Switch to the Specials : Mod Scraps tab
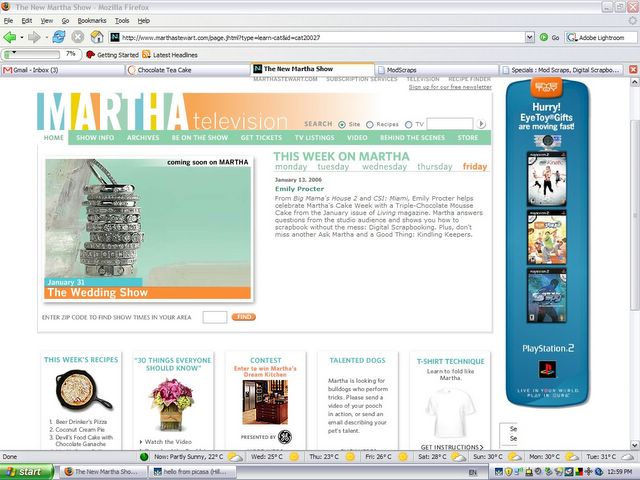640x480 pixels. coord(562,70)
